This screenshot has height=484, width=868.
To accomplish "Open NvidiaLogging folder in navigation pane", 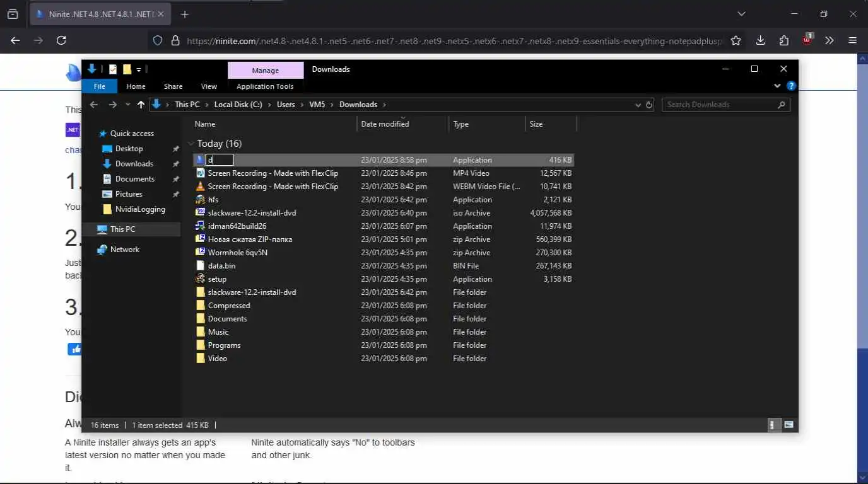I will [x=140, y=209].
